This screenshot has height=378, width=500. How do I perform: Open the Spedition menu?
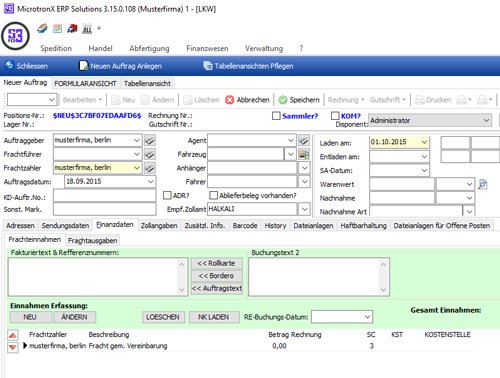pyautogui.click(x=56, y=48)
